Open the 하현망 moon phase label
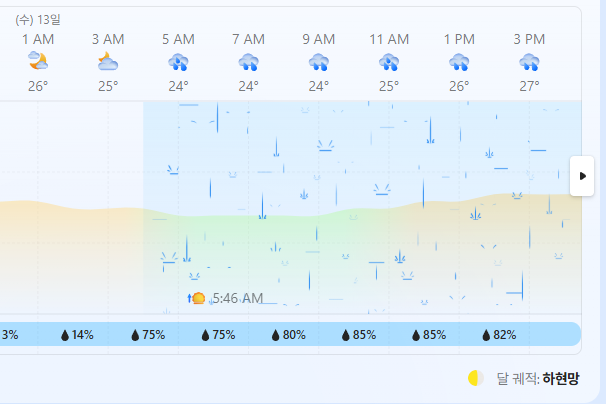 pos(561,378)
